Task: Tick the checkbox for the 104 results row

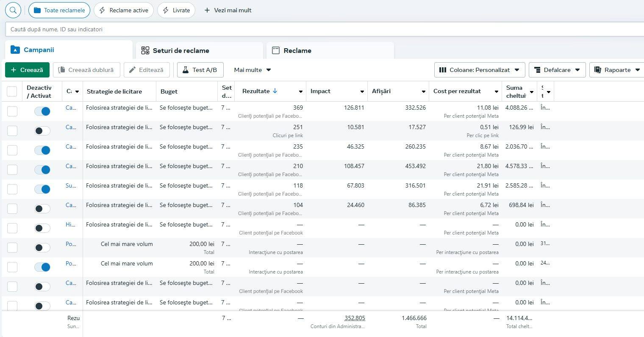Action: pyautogui.click(x=12, y=209)
